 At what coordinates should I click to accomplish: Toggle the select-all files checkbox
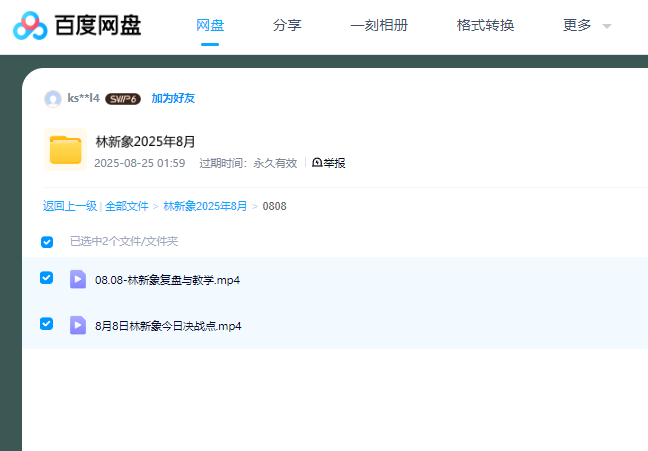[47, 242]
